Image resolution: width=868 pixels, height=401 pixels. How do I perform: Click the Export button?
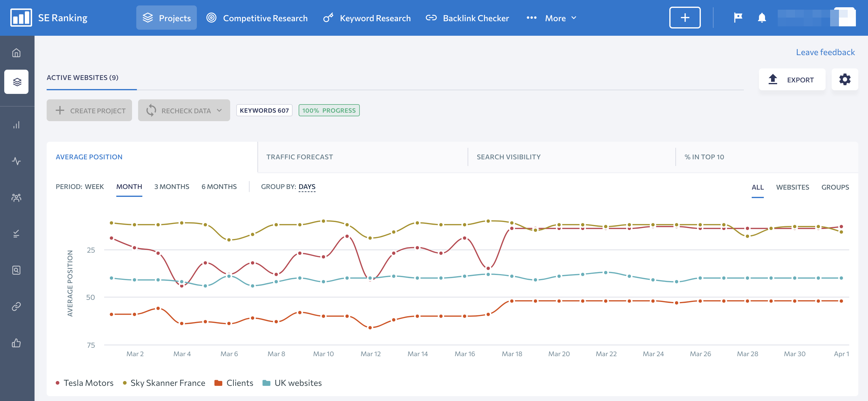791,80
